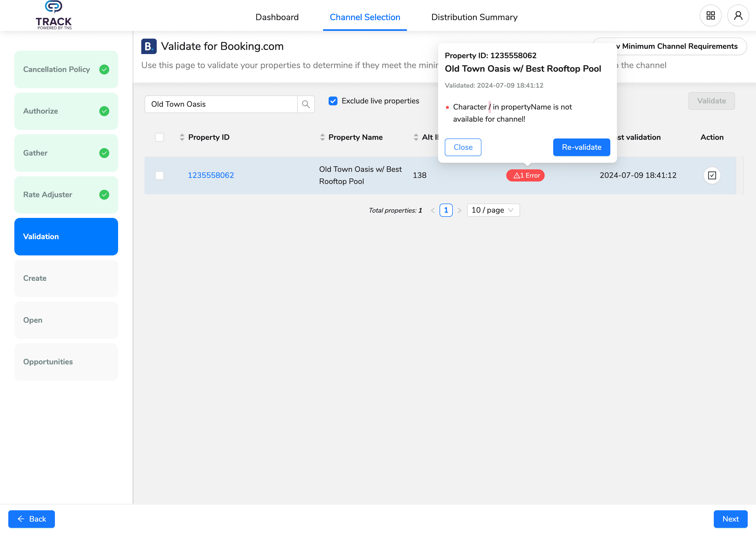Go to Open step
Screen dimensions: 756x534
point(66,320)
